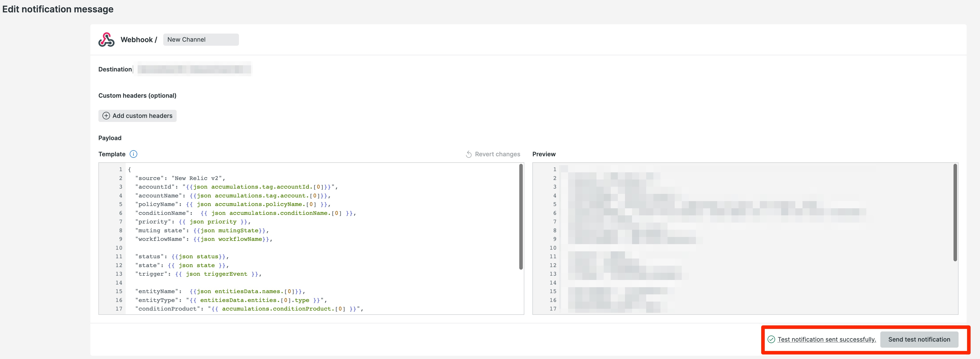Click the Payload heading
This screenshot has width=980, height=359.
(110, 138)
